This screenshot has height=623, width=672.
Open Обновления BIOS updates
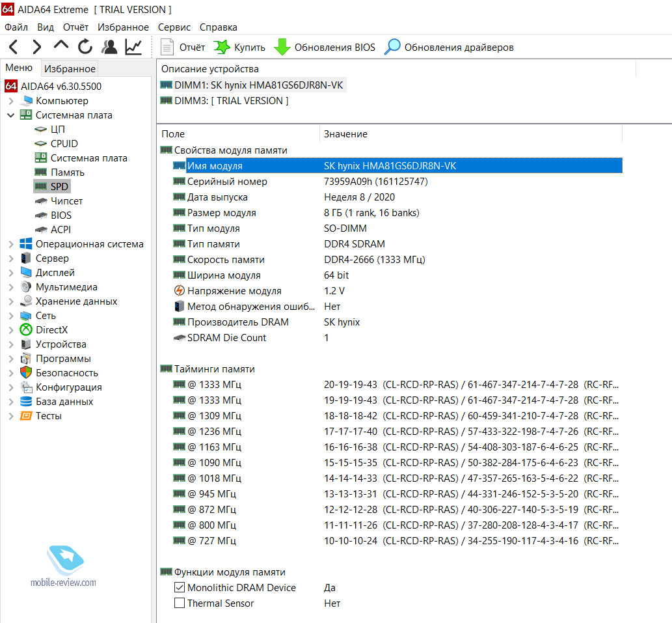click(x=324, y=47)
